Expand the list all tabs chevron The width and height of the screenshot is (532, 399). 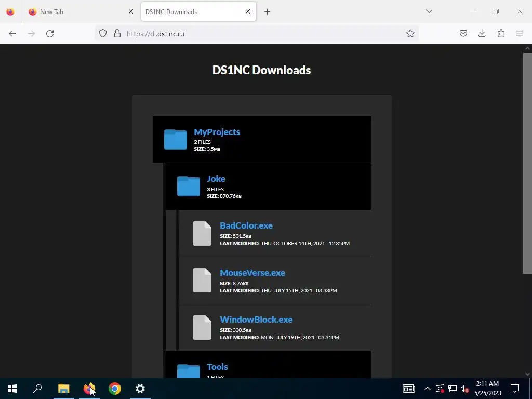(x=429, y=11)
